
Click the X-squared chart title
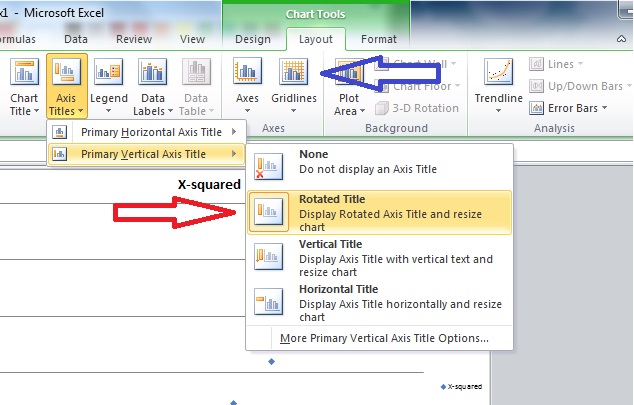pyautogui.click(x=209, y=184)
